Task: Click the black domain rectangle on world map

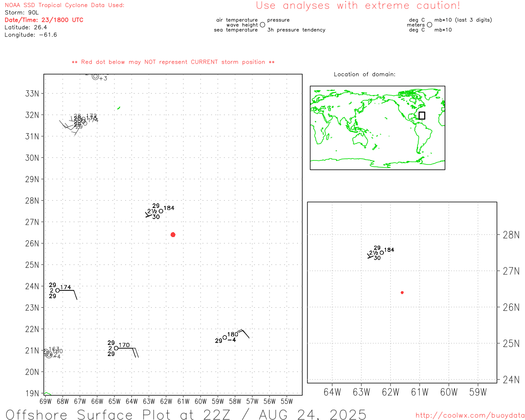Action: [422, 116]
